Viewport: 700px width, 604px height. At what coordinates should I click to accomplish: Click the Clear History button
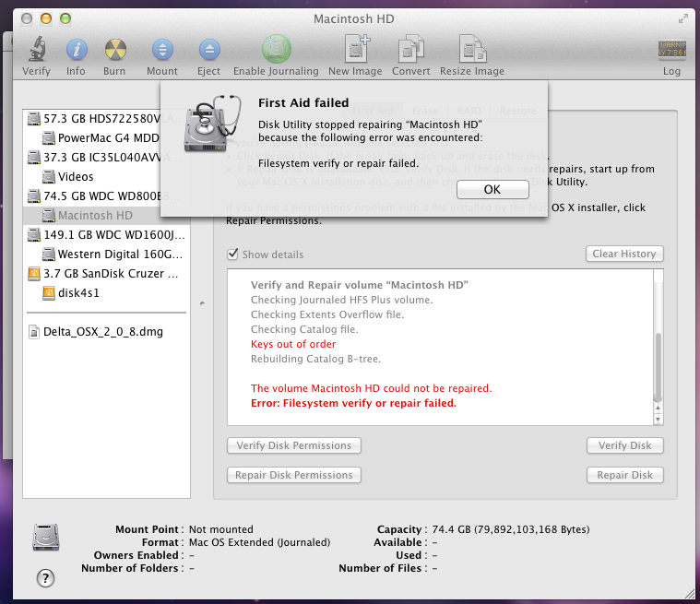tap(624, 254)
